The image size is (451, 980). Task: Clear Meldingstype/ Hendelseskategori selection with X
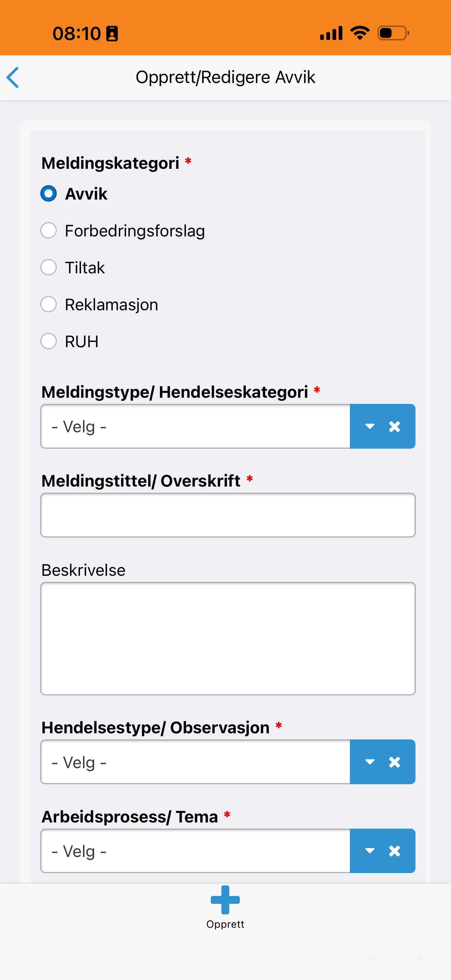(x=394, y=426)
